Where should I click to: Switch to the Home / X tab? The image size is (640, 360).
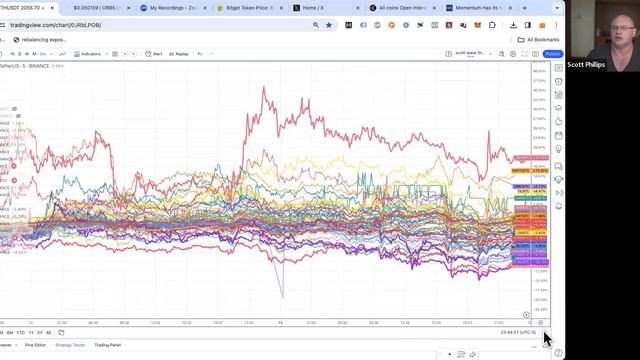point(326,8)
